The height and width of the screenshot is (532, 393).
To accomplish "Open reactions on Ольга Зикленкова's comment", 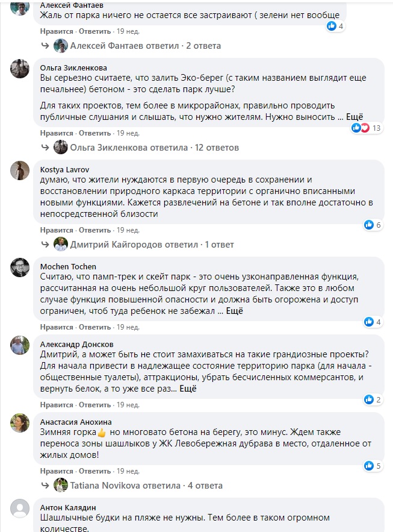I will (367, 128).
